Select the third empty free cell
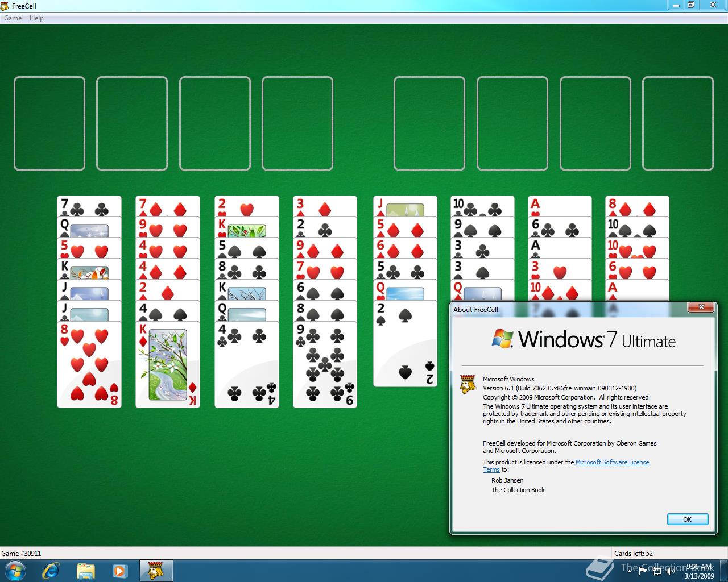728x582 pixels. (215, 123)
